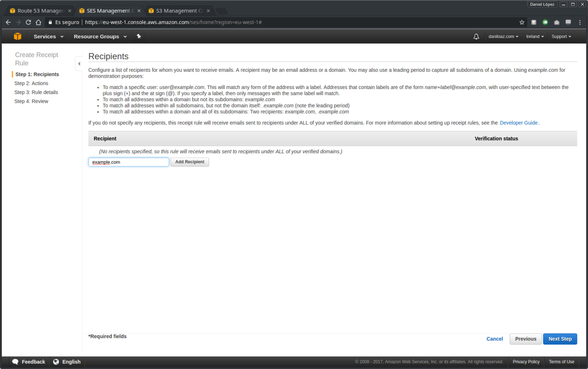Click the pin shortcut icon next to Resource Groups
Viewport: 588px width, 369px height.
[x=139, y=36]
